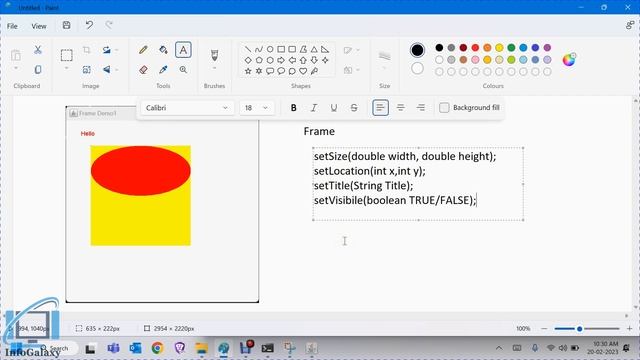Viewport: 640px width, 360px height.
Task: Click the zoom out minus button
Action: 544,328
